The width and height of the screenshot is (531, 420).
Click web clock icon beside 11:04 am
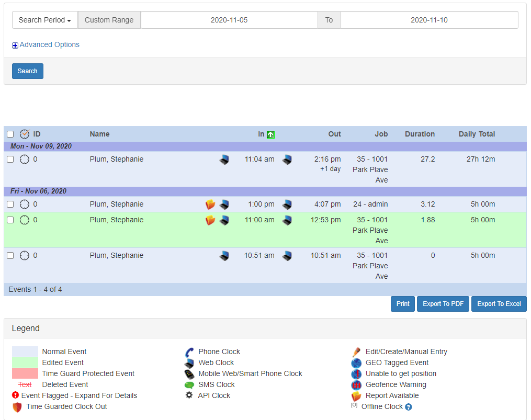pos(224,160)
